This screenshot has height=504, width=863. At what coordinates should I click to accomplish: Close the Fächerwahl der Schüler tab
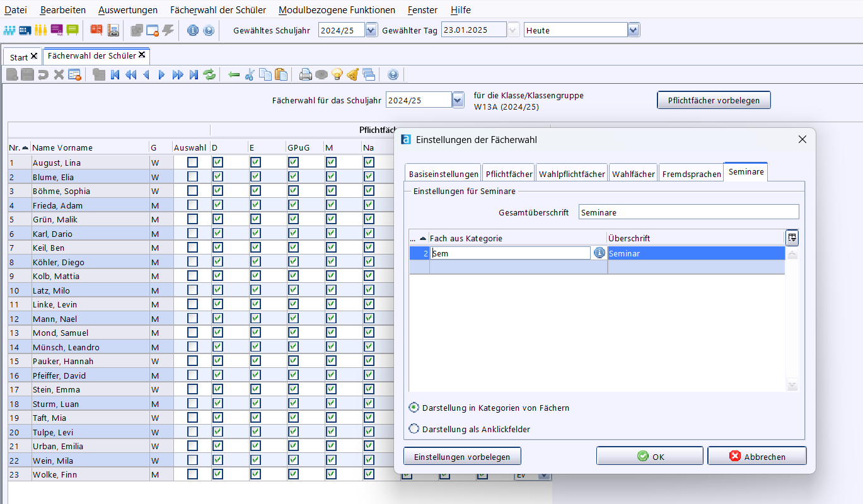[142, 55]
